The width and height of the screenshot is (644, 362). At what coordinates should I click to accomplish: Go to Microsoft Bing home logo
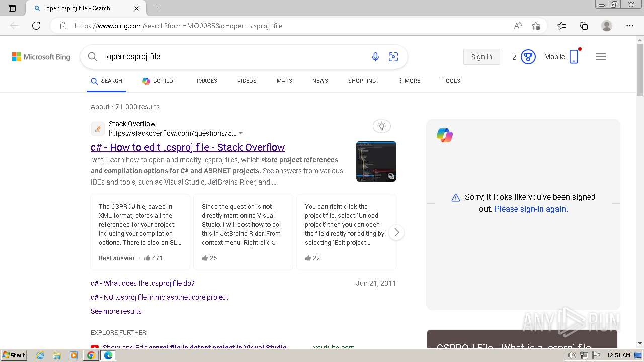point(41,57)
